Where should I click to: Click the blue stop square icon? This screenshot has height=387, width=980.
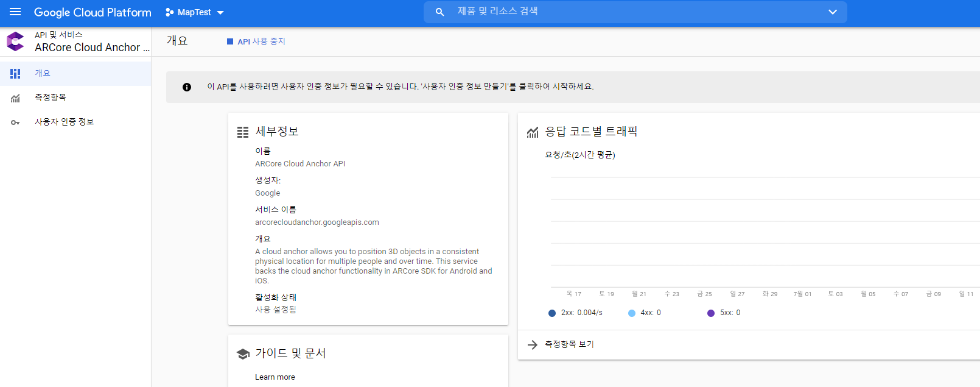[x=230, y=41]
